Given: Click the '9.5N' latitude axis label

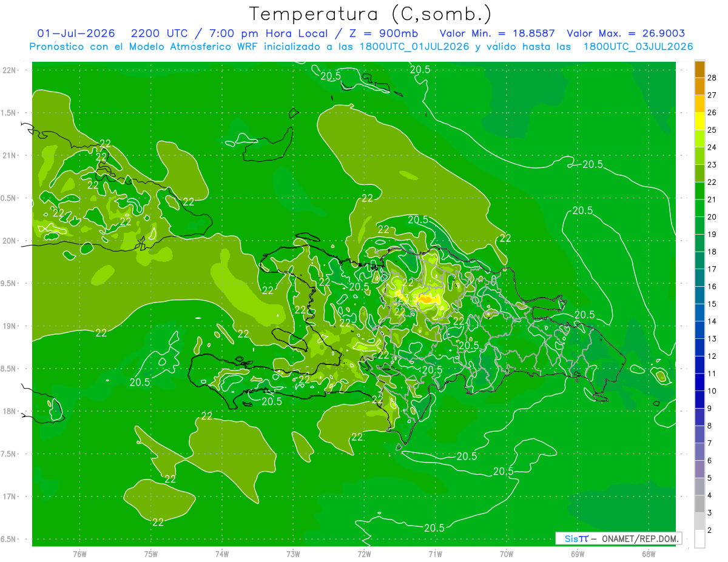Looking at the screenshot, I should pos(8,283).
